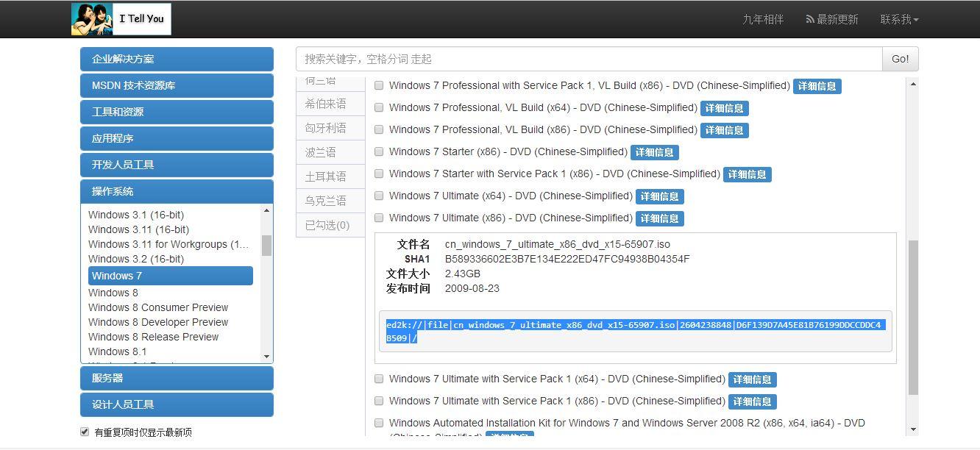The width and height of the screenshot is (980, 450).
Task: Click the file list vertical scrollbar thumb
Action: 913,316
